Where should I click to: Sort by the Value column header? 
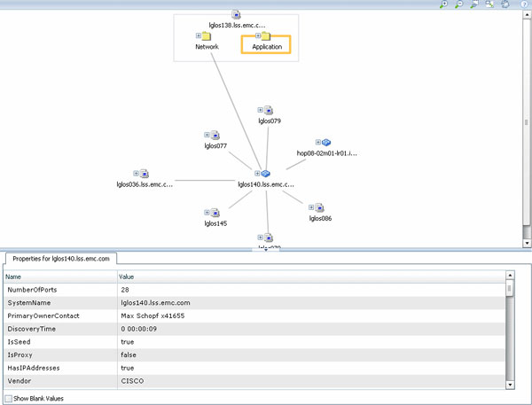point(311,276)
